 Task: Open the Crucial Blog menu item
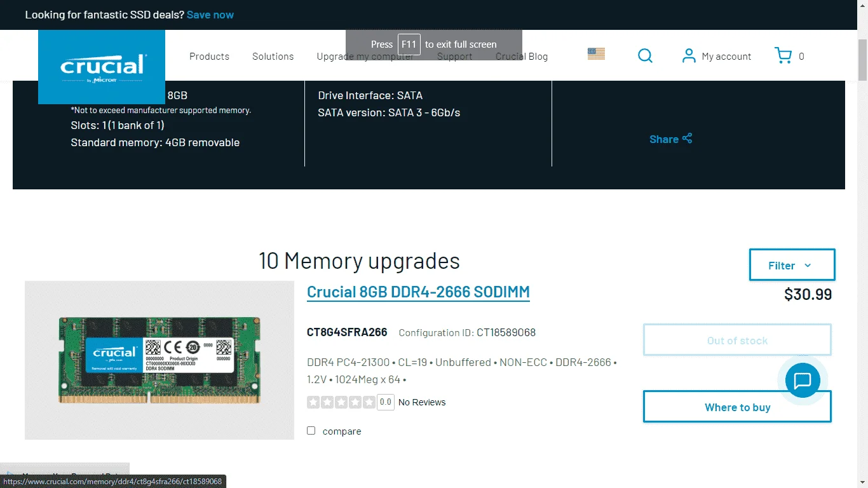point(521,57)
